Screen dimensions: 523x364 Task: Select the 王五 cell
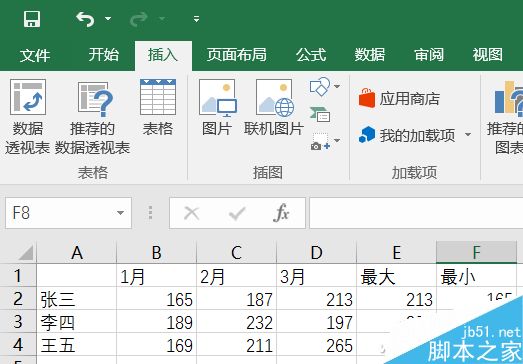pyautogui.click(x=77, y=345)
